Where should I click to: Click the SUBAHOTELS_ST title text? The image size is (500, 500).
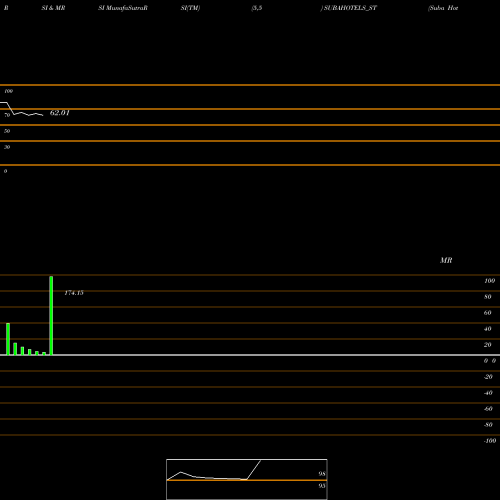pyautogui.click(x=350, y=8)
